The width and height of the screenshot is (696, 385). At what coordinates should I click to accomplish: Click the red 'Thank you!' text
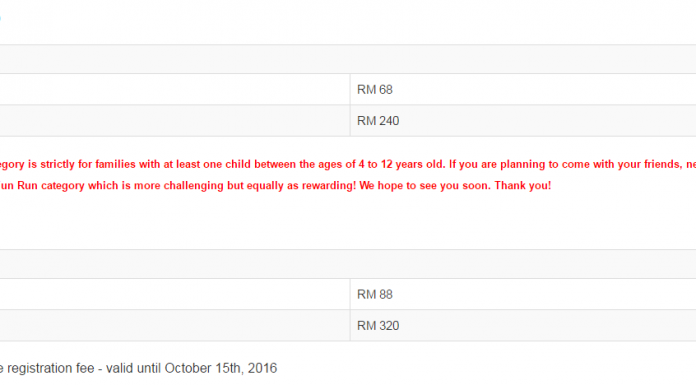click(523, 186)
